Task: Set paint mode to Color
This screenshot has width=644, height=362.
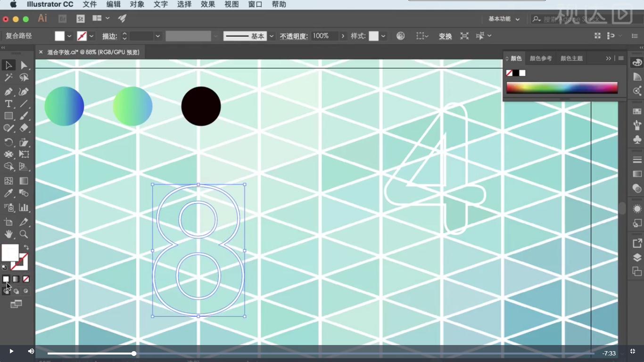Action: pos(6,279)
